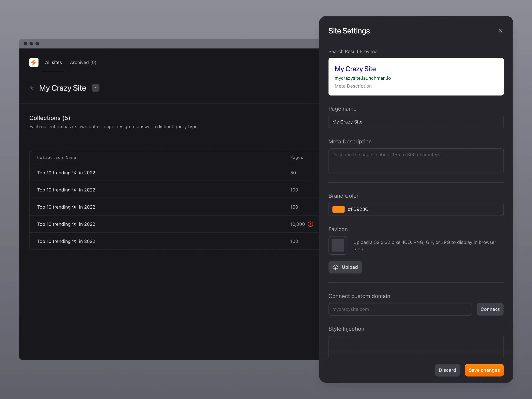Focus the custom domain input field
The image size is (532, 399).
tap(400, 309)
